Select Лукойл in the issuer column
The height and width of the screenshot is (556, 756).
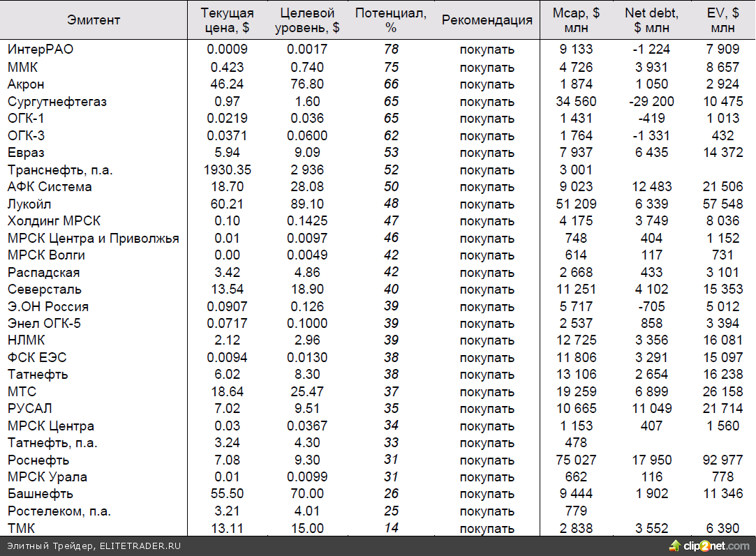tap(29, 204)
